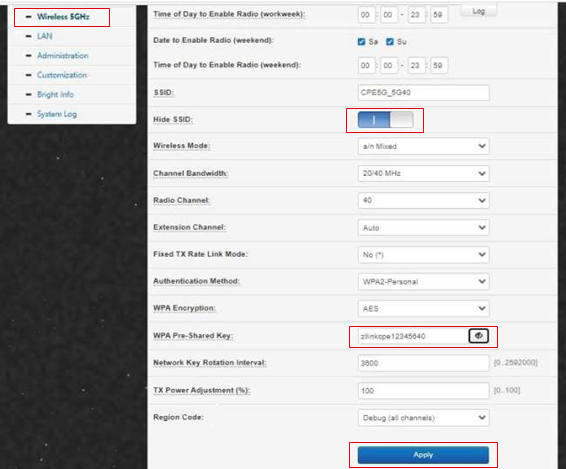
Task: Focus the SSID text field
Action: pyautogui.click(x=423, y=93)
